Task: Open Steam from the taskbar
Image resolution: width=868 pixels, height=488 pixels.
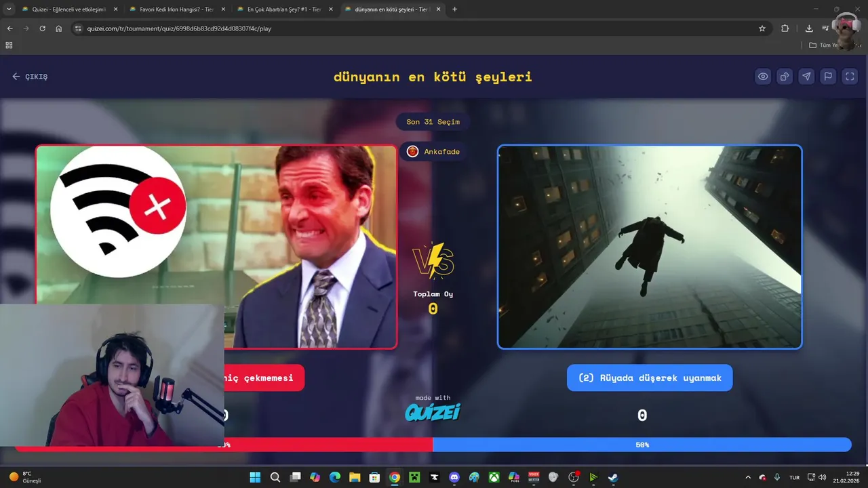Action: 613,477
